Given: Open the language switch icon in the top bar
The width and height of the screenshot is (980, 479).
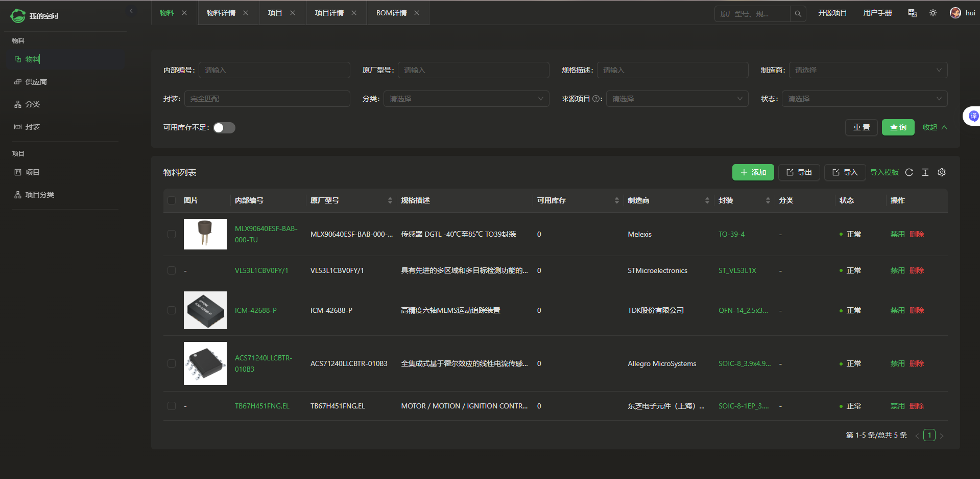Looking at the screenshot, I should point(912,13).
